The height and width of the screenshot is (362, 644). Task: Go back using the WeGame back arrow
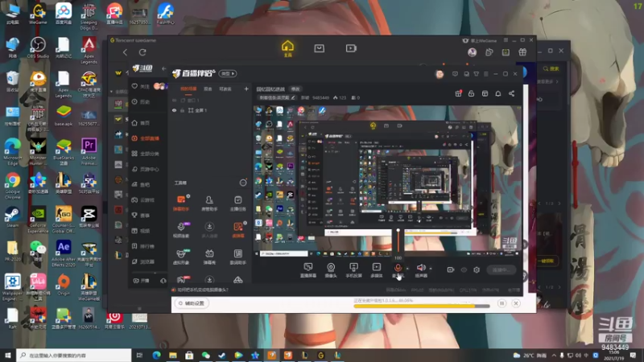tap(125, 52)
